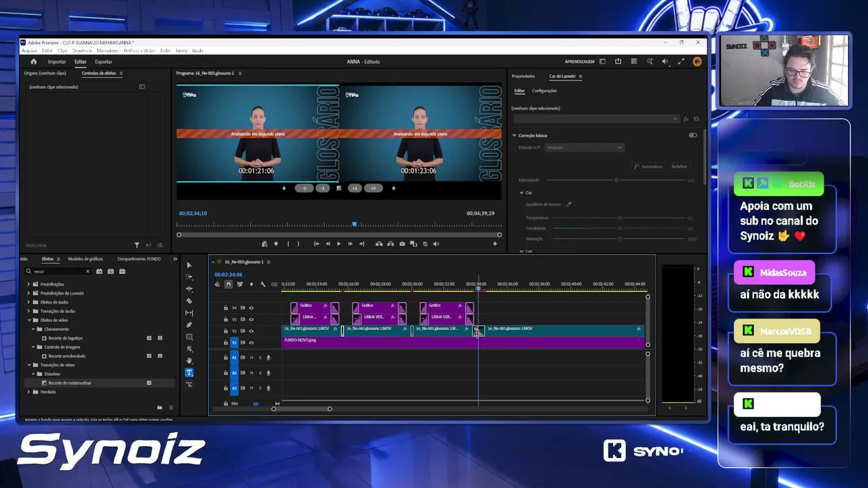Select the Type tool
Image resolution: width=868 pixels, height=488 pixels.
point(189,373)
